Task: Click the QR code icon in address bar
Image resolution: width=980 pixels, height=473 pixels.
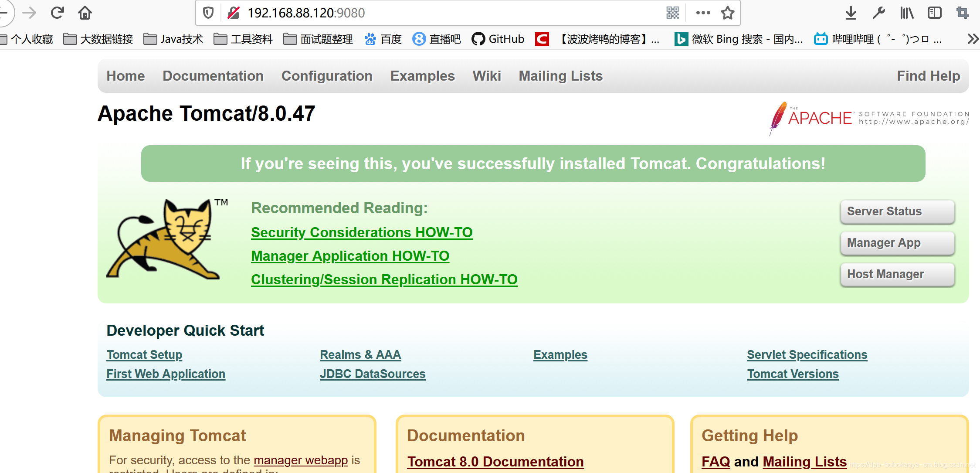Action: [x=672, y=13]
